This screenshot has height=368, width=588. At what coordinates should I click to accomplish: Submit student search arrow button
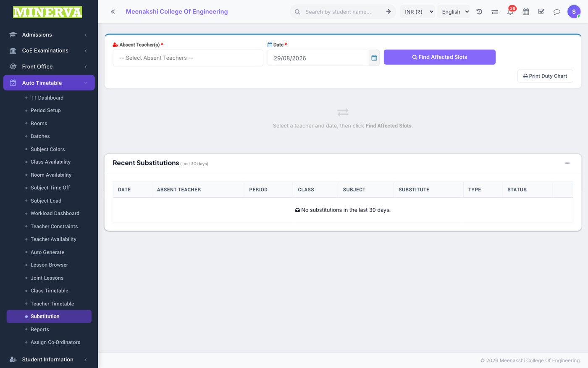coord(388,12)
